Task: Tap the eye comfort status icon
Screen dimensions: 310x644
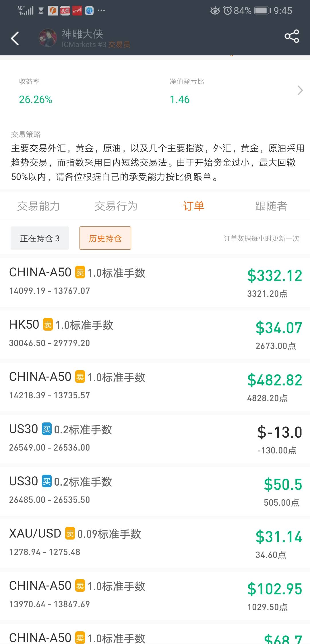Action: pyautogui.click(x=215, y=11)
